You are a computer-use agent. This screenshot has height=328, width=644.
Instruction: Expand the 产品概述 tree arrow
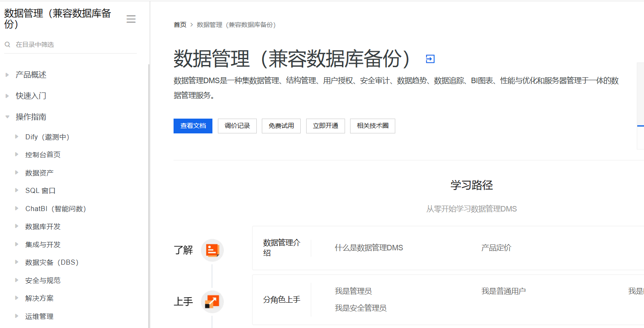click(7, 75)
